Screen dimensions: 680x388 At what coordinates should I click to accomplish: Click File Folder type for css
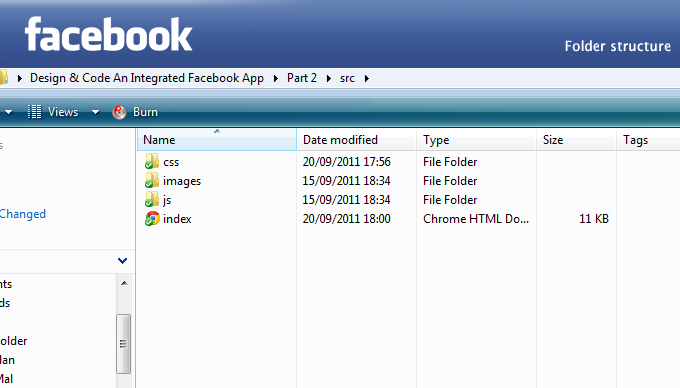pos(450,162)
